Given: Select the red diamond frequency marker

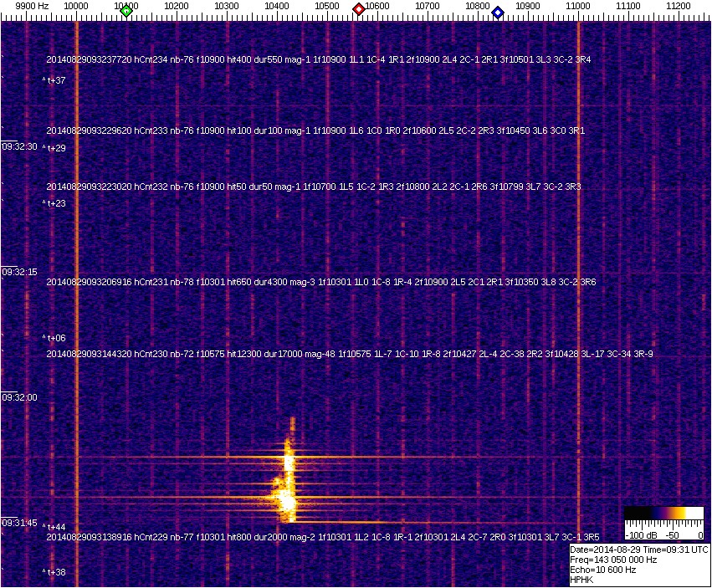Looking at the screenshot, I should point(359,9).
